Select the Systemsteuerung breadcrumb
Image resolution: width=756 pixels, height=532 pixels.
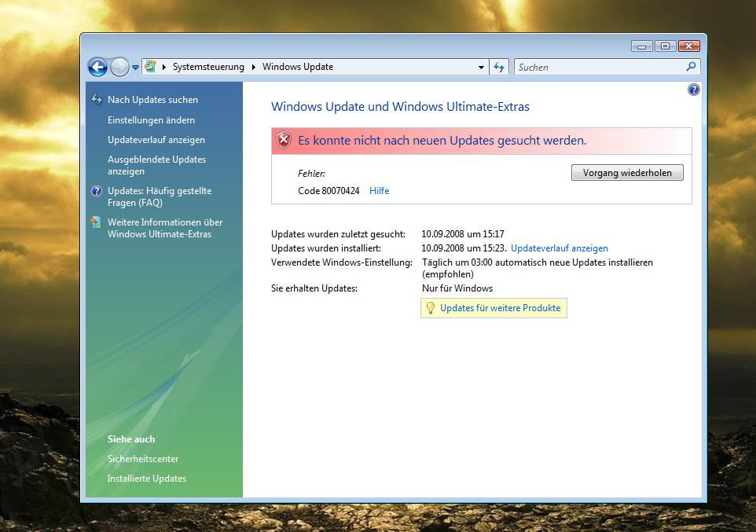pos(208,67)
